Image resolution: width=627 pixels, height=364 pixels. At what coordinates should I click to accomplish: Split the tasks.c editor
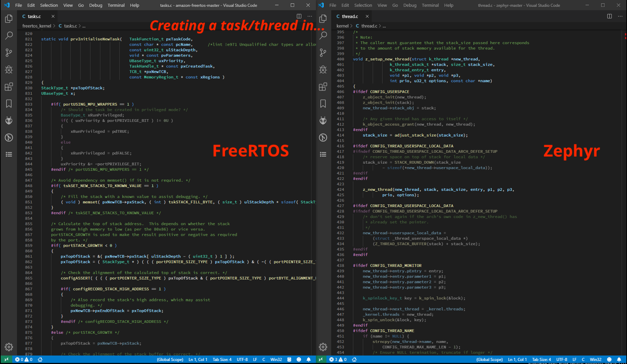[x=299, y=16]
